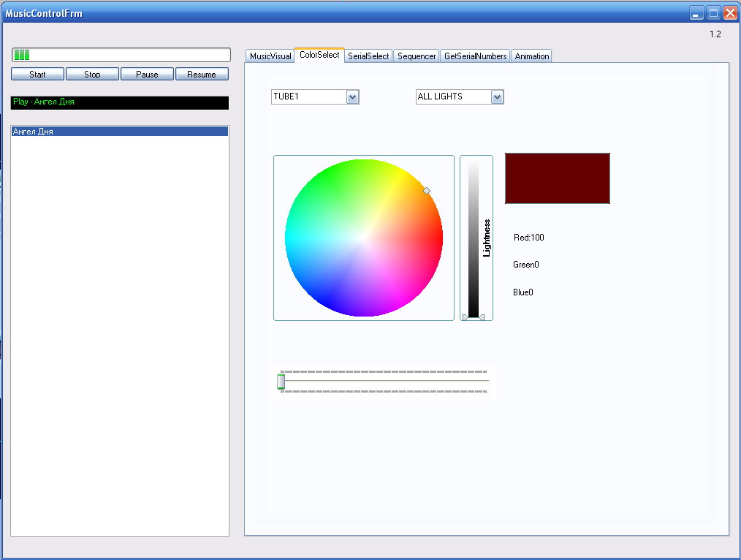Viewport: 741px width, 560px height.
Task: Click the black Play status display
Action: point(120,102)
